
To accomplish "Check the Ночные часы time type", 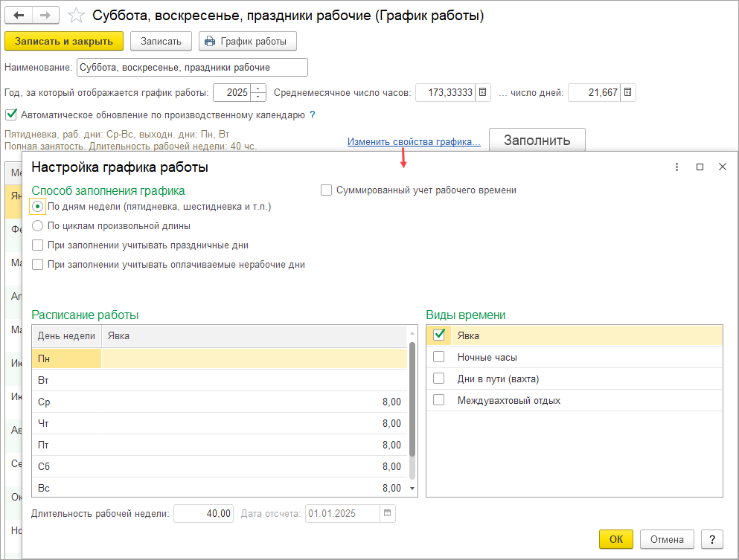I will point(439,357).
